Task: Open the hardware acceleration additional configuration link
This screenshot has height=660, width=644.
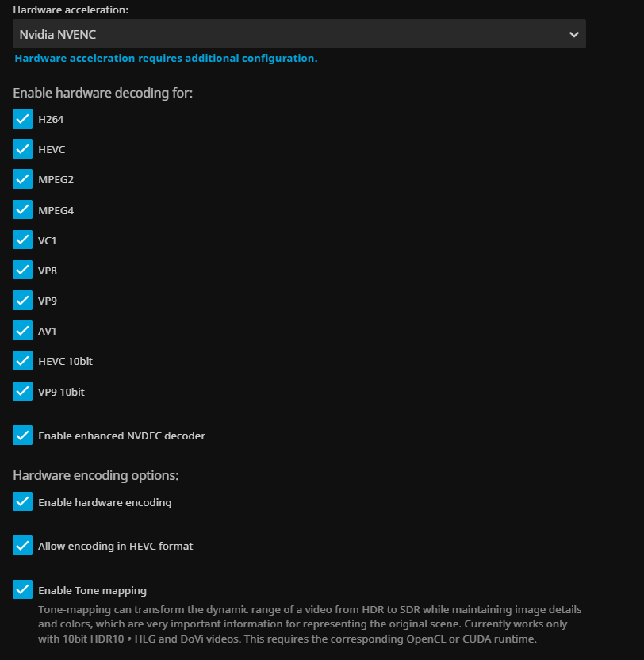Action: coord(166,59)
